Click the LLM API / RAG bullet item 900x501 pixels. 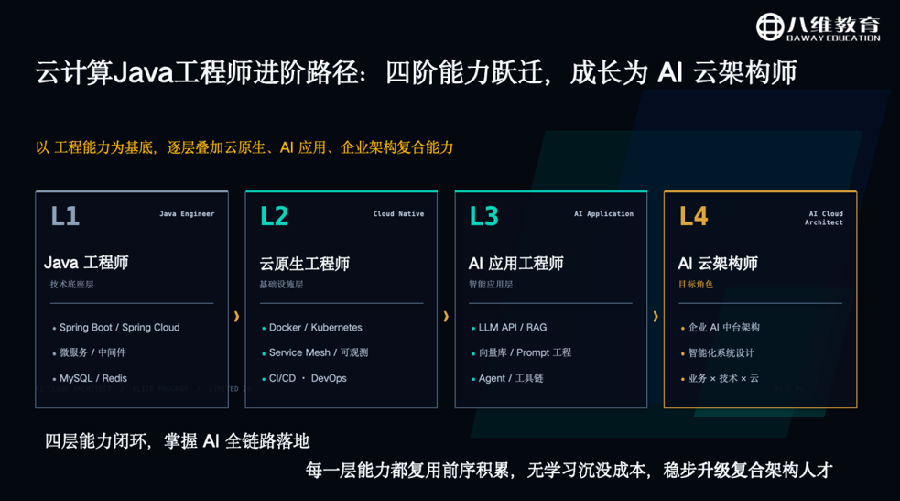[510, 328]
